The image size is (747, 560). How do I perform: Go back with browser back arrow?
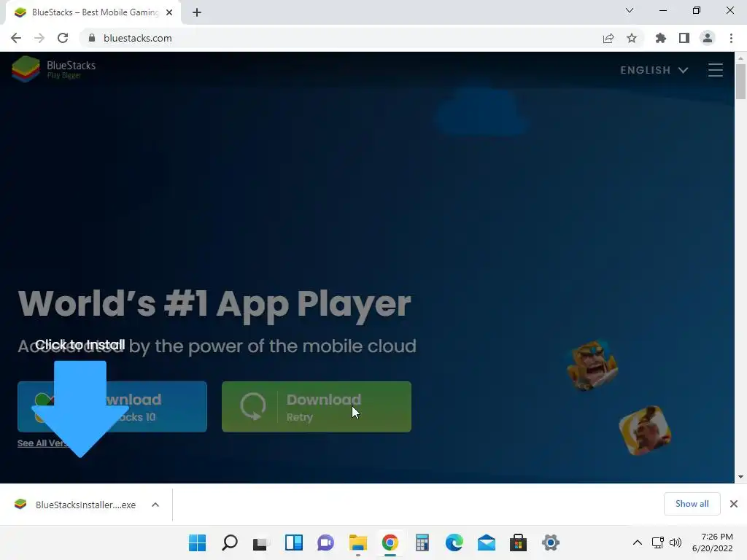[16, 38]
